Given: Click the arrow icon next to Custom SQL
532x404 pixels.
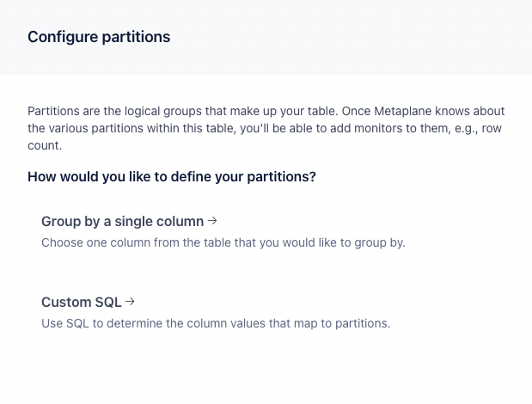Looking at the screenshot, I should (x=130, y=302).
